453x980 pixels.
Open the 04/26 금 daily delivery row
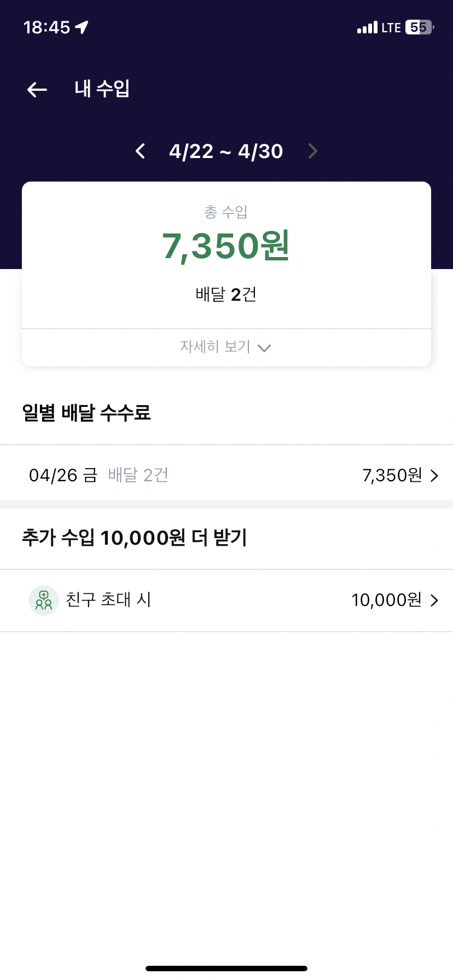point(98,475)
